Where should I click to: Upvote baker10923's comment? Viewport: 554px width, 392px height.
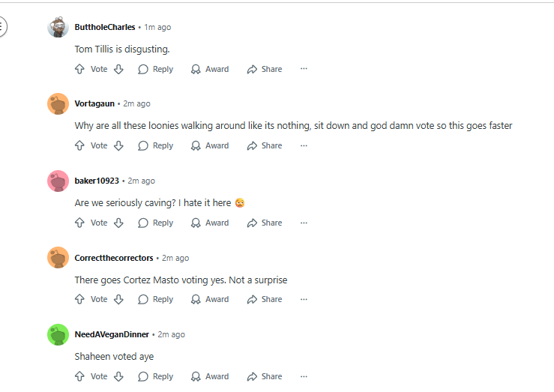point(79,223)
